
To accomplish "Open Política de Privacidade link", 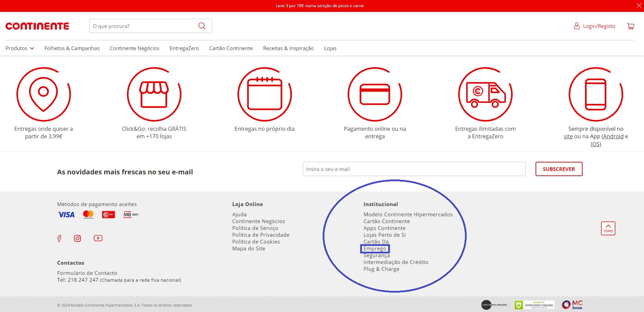I will [x=261, y=235].
